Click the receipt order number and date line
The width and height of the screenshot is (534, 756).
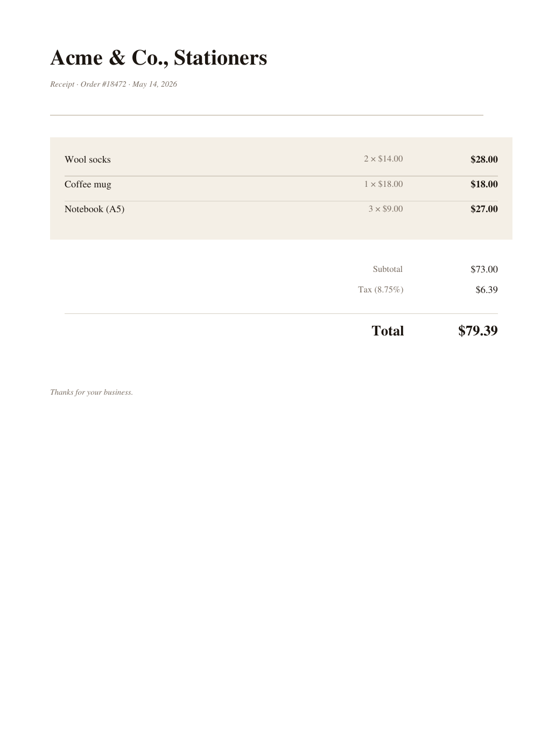[114, 84]
